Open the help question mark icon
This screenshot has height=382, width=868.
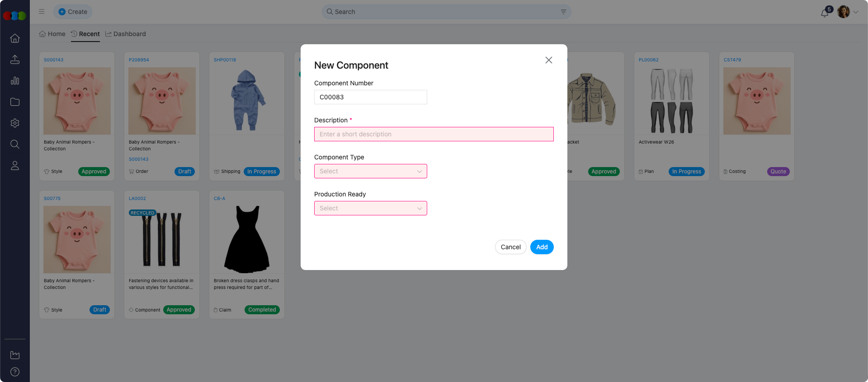coord(15,372)
